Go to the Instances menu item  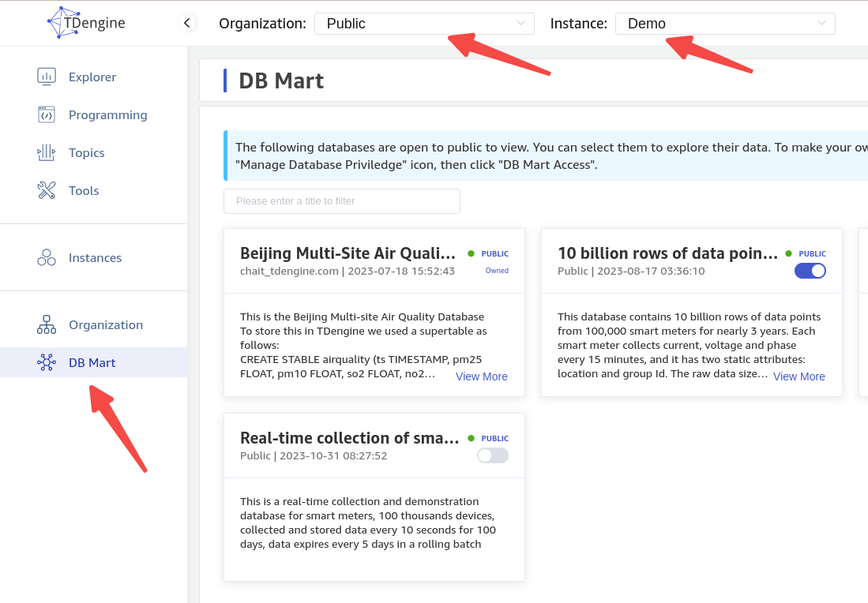[x=95, y=257]
